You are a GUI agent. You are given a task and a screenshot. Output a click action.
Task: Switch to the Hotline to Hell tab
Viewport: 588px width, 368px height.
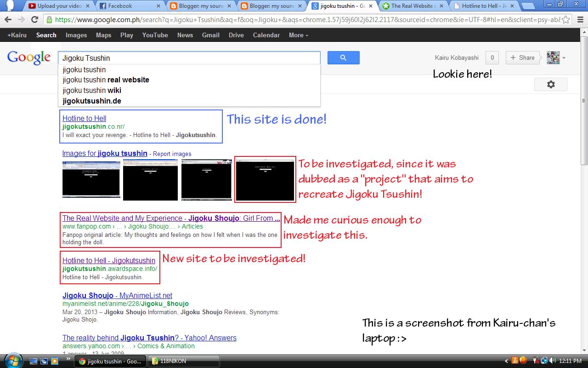pyautogui.click(x=483, y=6)
